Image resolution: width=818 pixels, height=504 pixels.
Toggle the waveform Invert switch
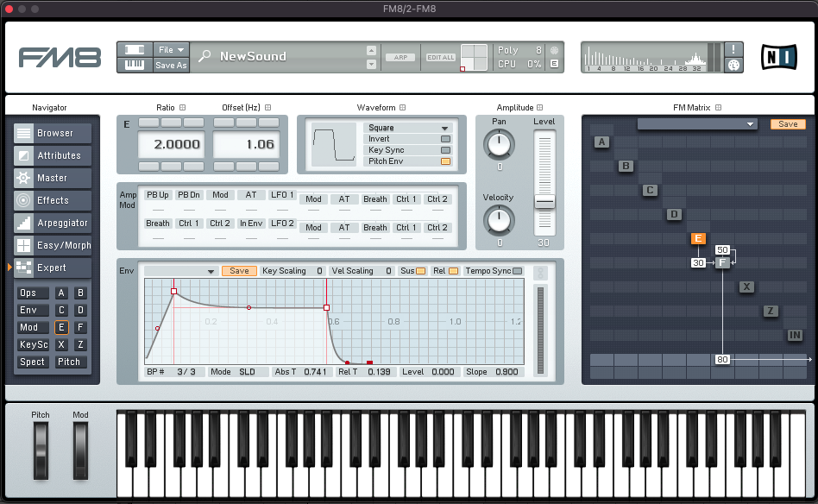point(445,139)
